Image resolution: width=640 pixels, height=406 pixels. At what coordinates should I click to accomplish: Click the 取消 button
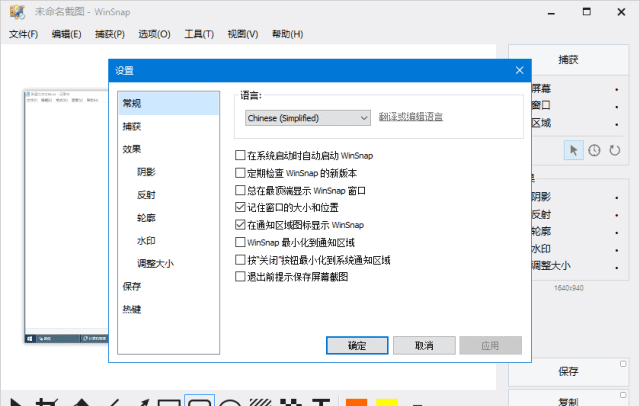(424, 346)
